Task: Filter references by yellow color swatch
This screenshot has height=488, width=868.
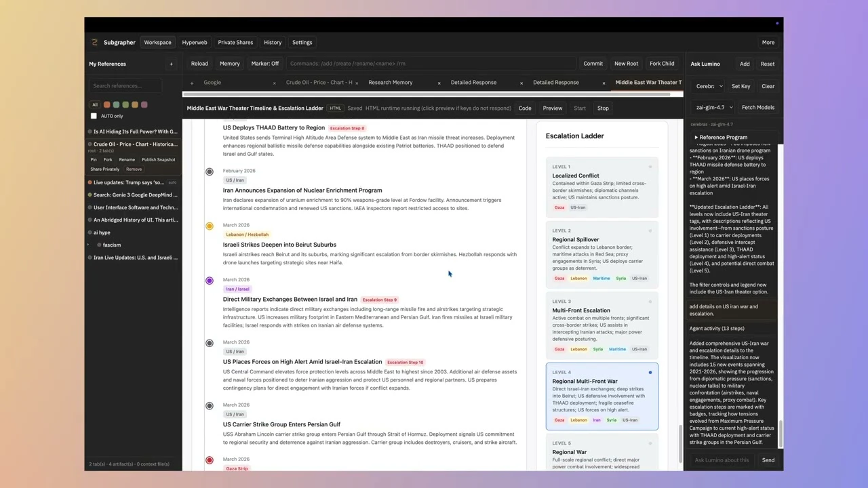Action: coord(134,104)
